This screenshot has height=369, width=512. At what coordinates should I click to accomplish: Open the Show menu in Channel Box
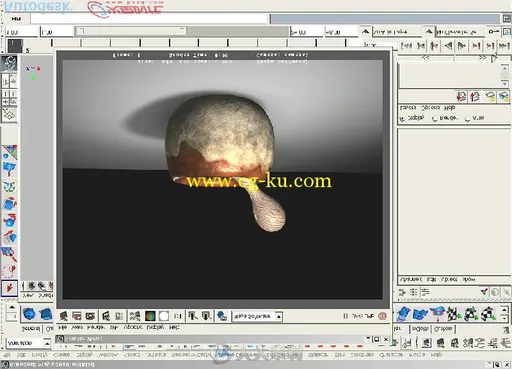tap(469, 279)
